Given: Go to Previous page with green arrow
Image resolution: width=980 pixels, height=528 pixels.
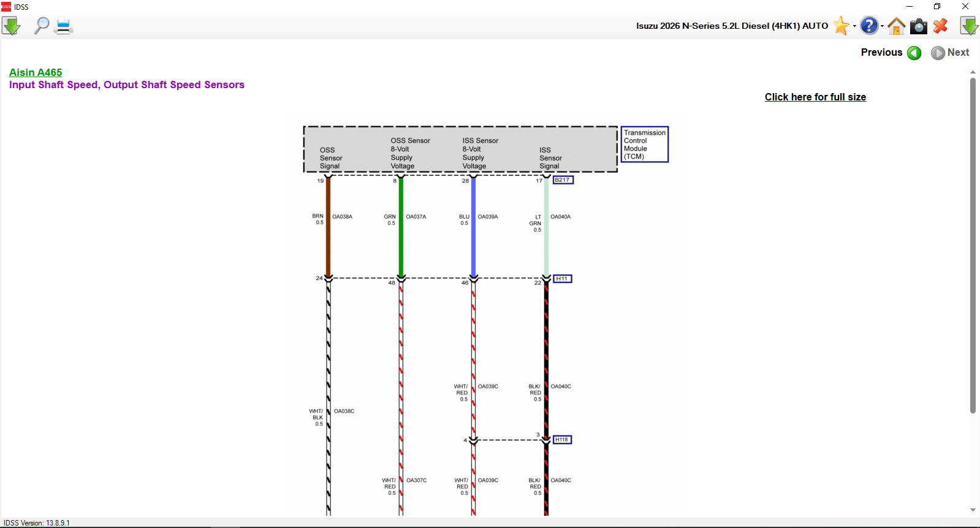Looking at the screenshot, I should tap(914, 53).
